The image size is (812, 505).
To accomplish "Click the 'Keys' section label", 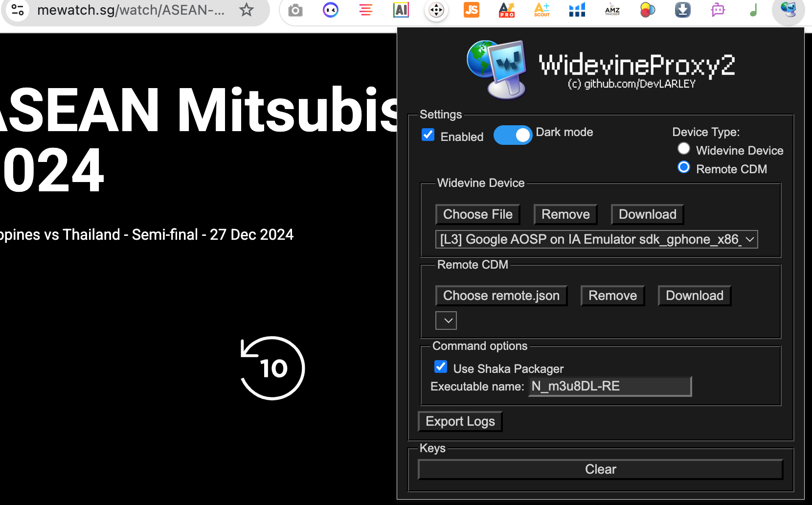I will pyautogui.click(x=432, y=448).
